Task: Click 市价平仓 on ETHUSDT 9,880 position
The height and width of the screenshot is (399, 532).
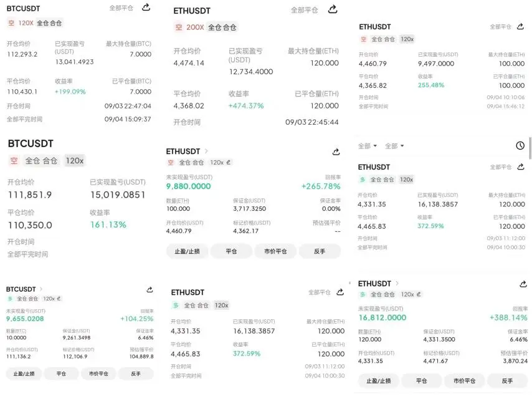Action: (275, 251)
